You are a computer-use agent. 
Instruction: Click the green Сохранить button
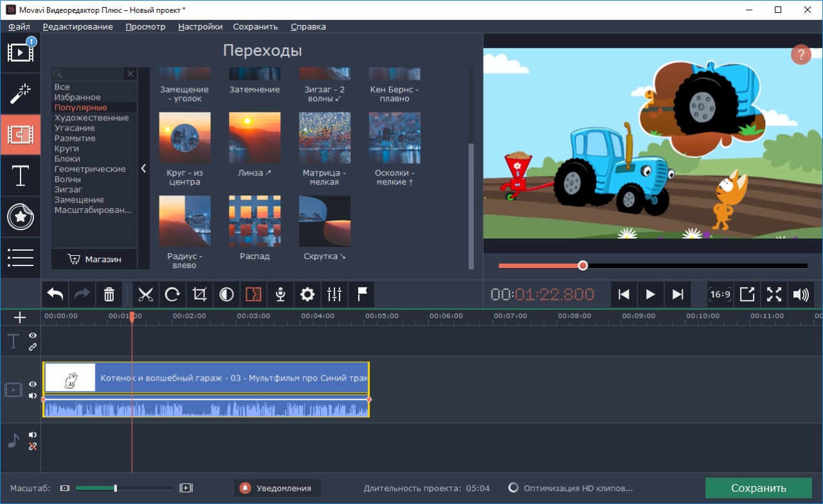[x=758, y=488]
